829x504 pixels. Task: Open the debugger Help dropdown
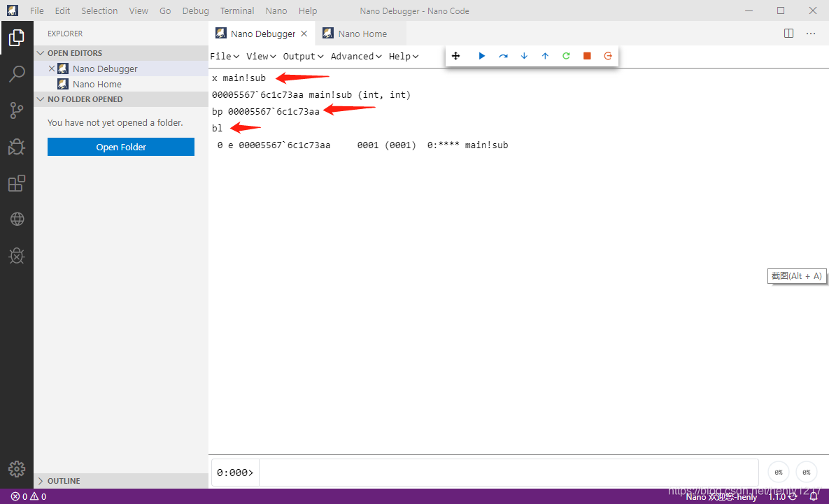(404, 56)
